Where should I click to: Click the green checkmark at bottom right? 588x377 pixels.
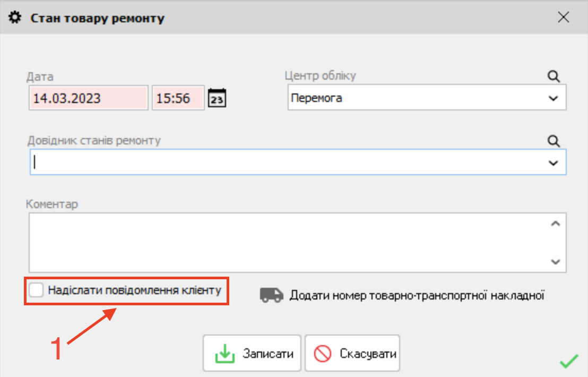tap(569, 362)
